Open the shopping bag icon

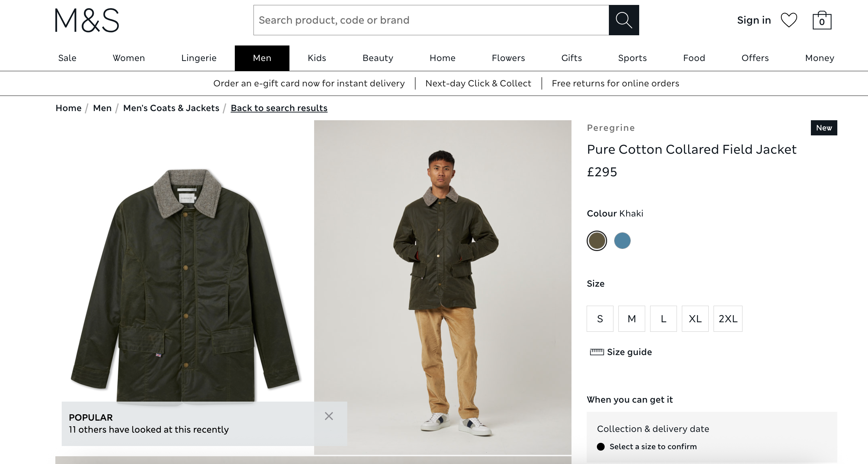click(822, 20)
